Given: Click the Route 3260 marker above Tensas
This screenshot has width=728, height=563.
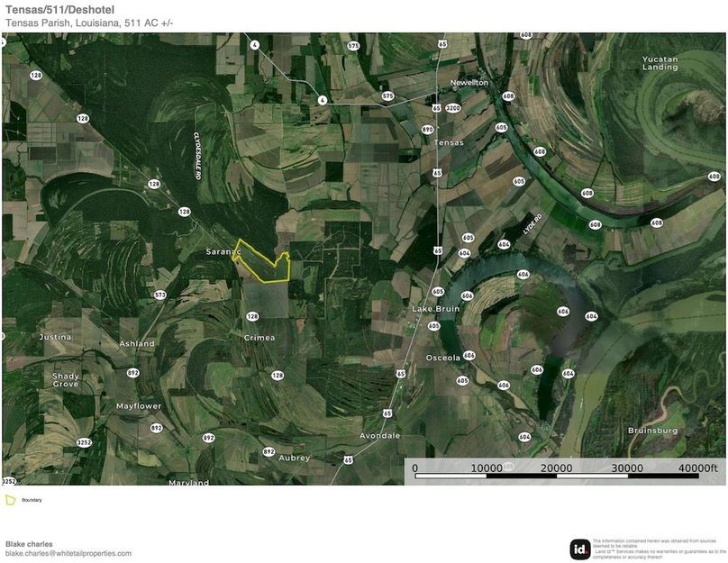Looking at the screenshot, I should (452, 108).
